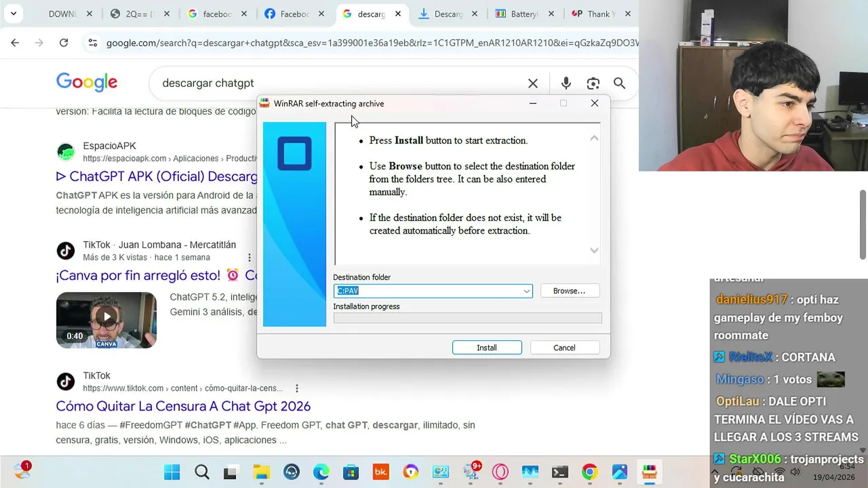Open the Windows Start menu
The height and width of the screenshot is (488, 868).
coord(172,472)
